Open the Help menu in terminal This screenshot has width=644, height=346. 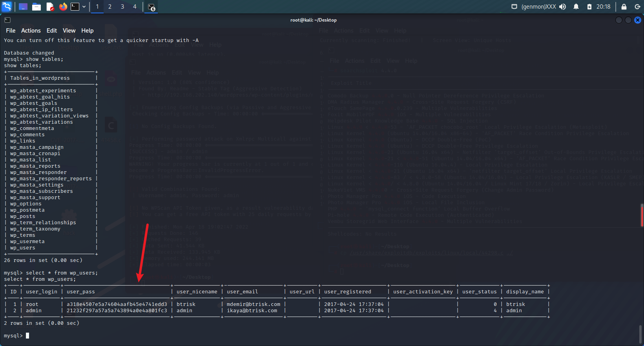click(88, 31)
